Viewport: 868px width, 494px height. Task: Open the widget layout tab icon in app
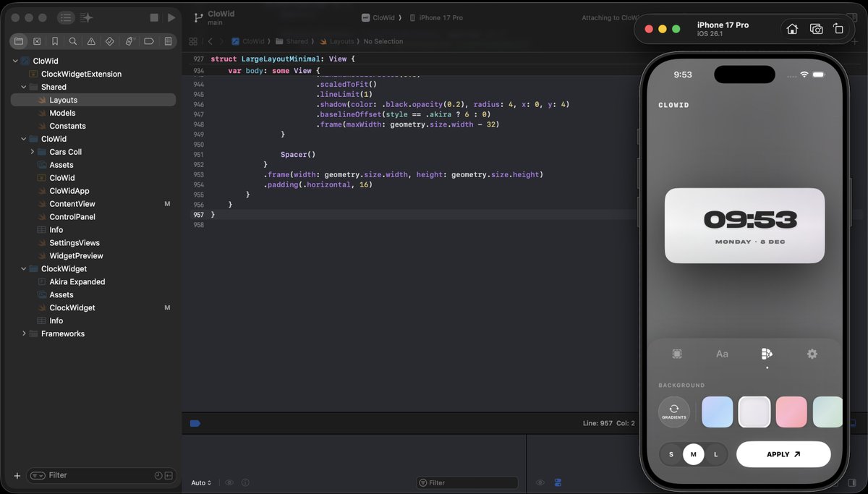[677, 354]
